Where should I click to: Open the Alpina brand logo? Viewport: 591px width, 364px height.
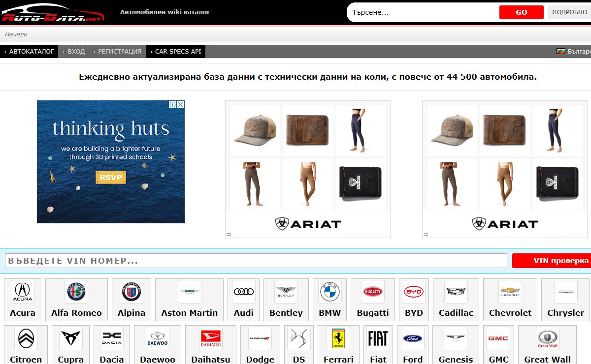tap(131, 292)
